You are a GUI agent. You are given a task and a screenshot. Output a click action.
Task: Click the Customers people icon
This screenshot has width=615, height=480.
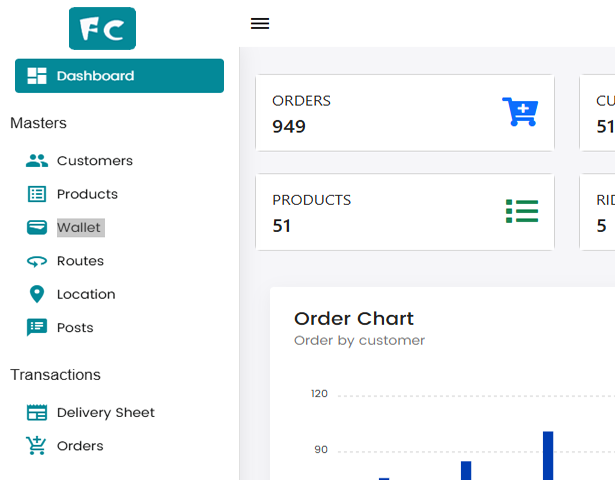pyautogui.click(x=37, y=161)
